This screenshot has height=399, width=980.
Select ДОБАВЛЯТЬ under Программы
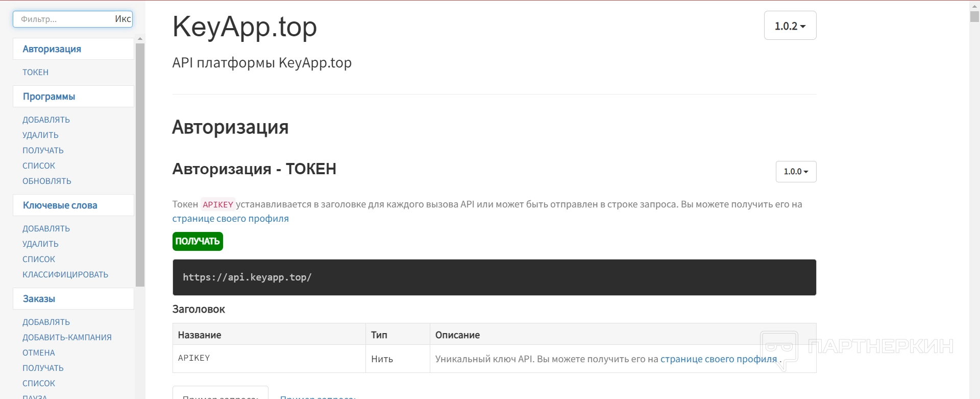coord(46,120)
